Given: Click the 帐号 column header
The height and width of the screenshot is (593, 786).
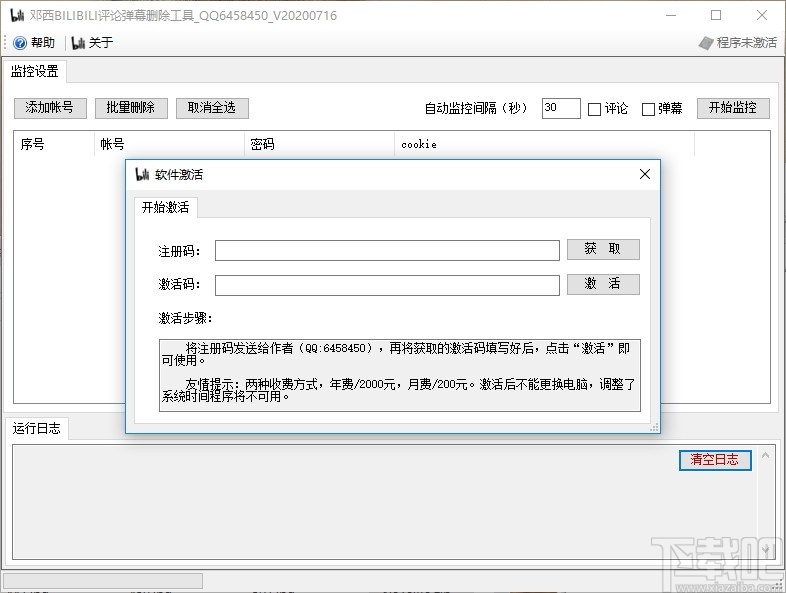Looking at the screenshot, I should click(169, 144).
